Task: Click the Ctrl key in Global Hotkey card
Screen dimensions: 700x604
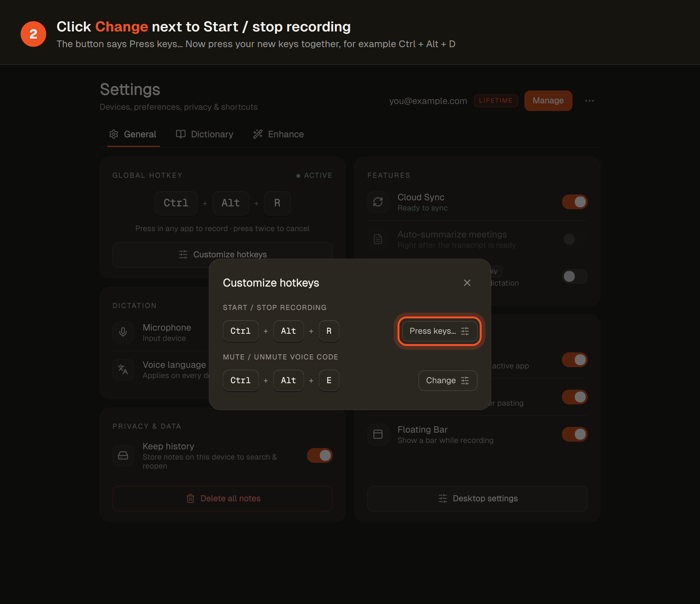Action: 176,203
